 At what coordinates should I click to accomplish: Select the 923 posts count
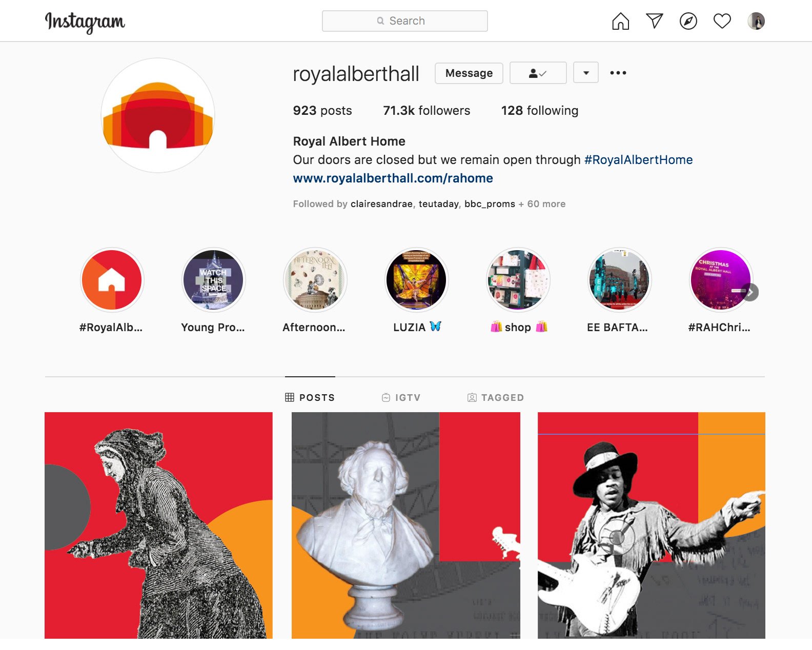point(322,111)
